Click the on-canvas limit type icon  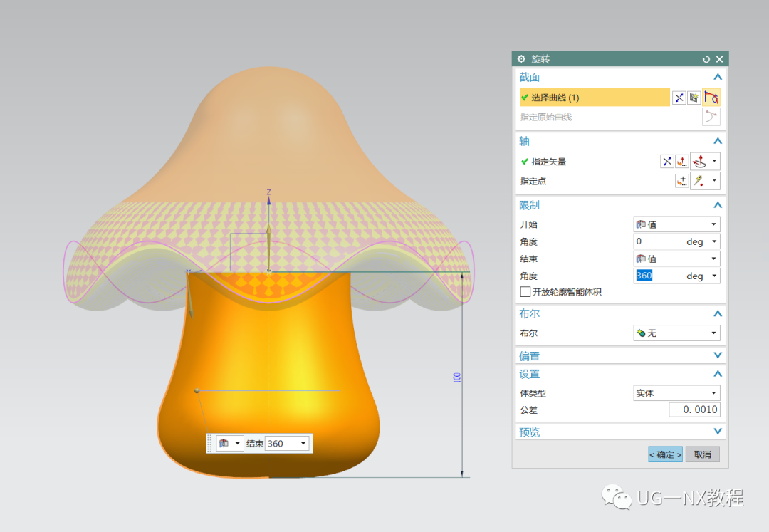pos(224,443)
